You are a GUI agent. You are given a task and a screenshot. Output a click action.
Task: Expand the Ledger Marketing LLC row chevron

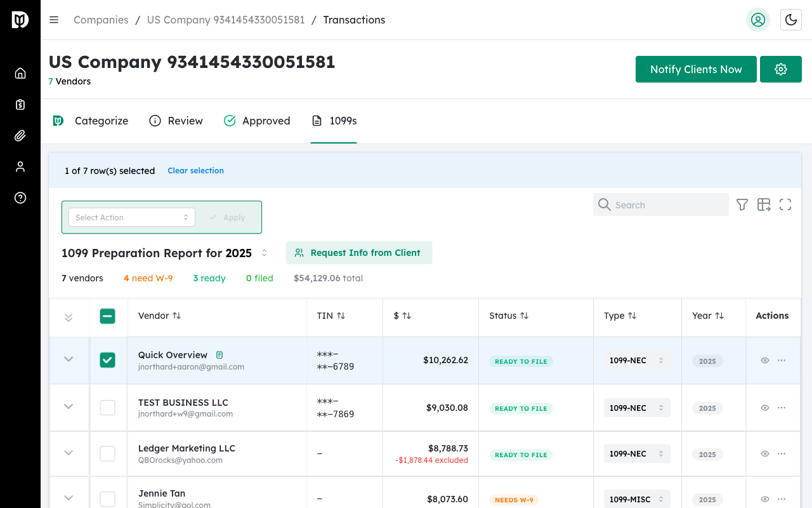tap(69, 453)
